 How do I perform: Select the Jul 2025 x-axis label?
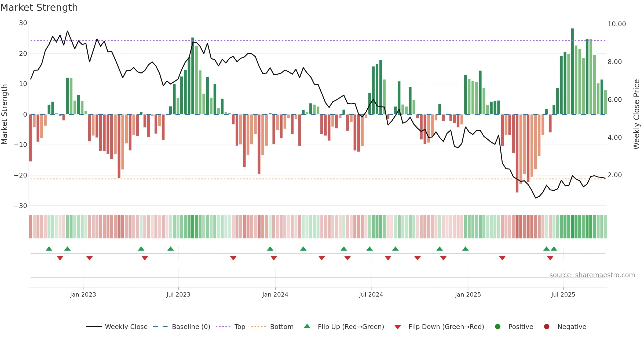[563, 294]
